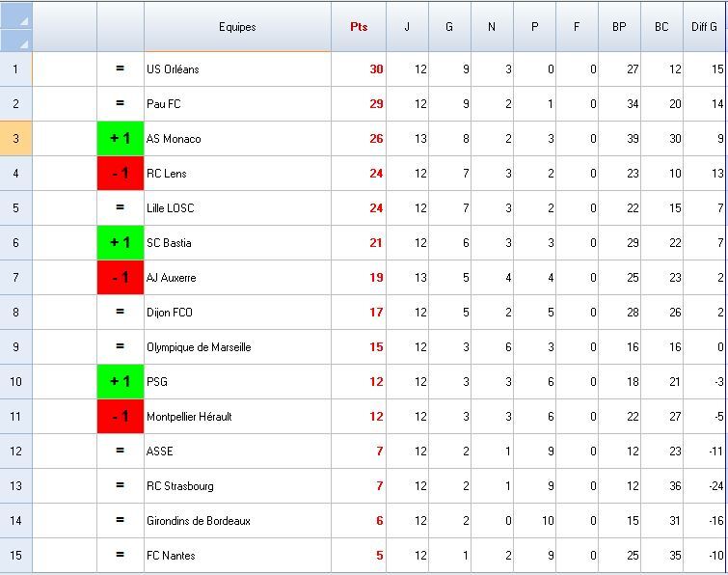Click the green +1 indicator for SC Bastia

point(121,243)
